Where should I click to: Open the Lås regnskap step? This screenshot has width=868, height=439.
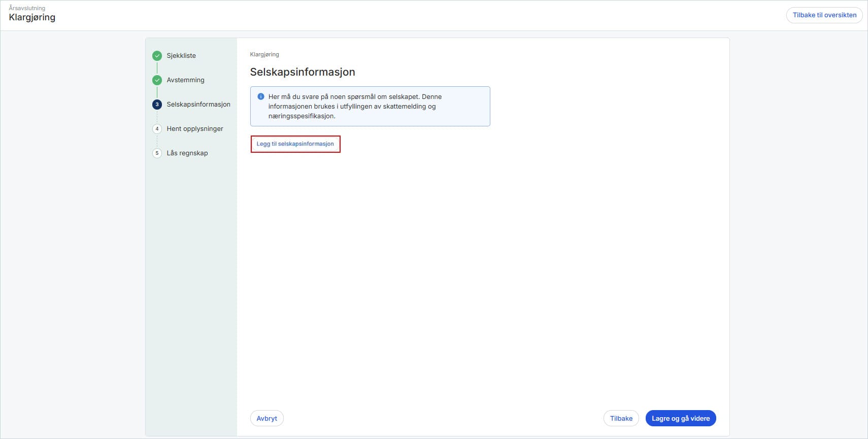click(187, 153)
